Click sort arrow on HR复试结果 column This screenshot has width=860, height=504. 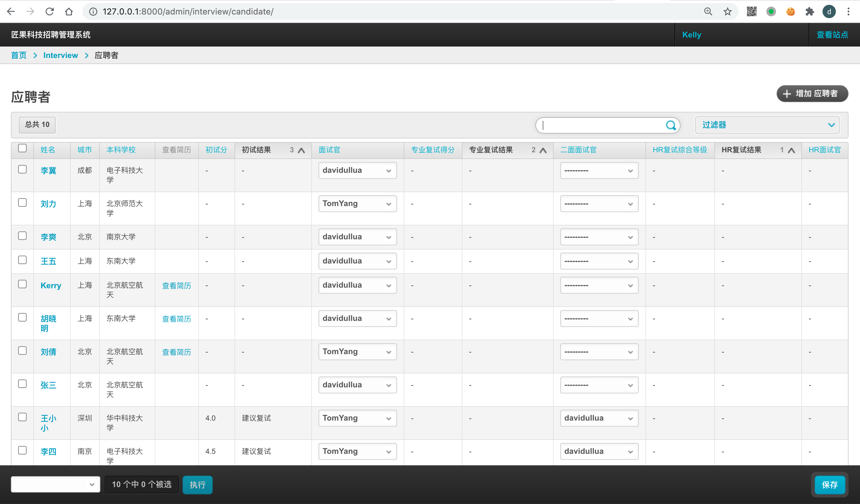[x=791, y=150]
